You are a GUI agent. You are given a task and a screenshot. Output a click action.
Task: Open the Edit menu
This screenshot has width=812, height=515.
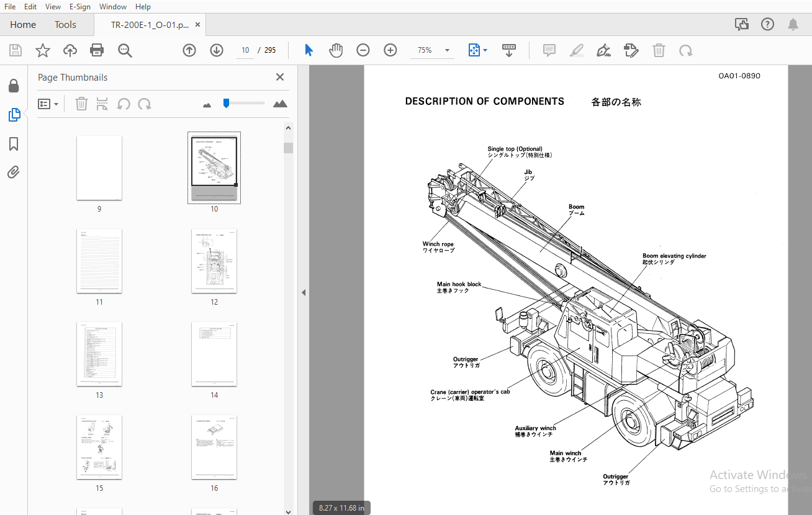30,7
